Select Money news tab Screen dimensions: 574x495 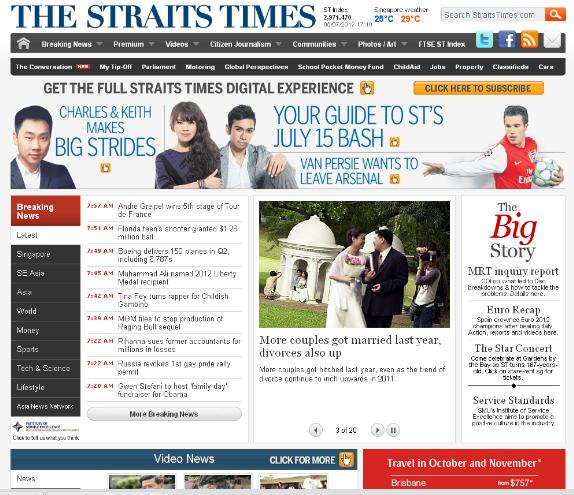tap(45, 330)
